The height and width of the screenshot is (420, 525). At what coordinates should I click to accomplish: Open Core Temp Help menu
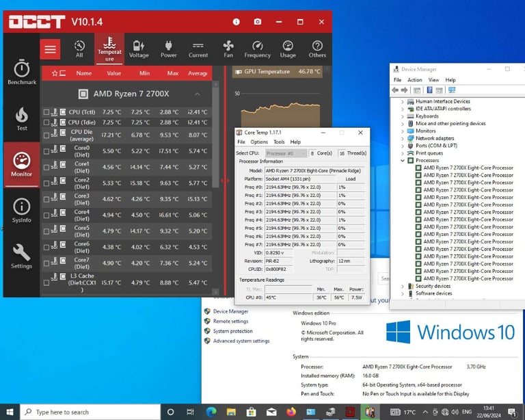295,142
